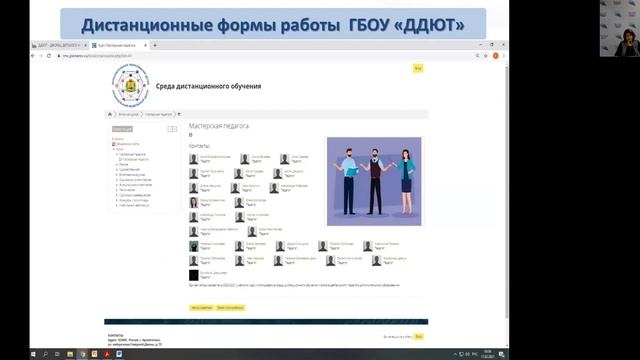Viewport: 640px width, 360px height.
Task: Open the Windows notification center icon
Action: 502,354
